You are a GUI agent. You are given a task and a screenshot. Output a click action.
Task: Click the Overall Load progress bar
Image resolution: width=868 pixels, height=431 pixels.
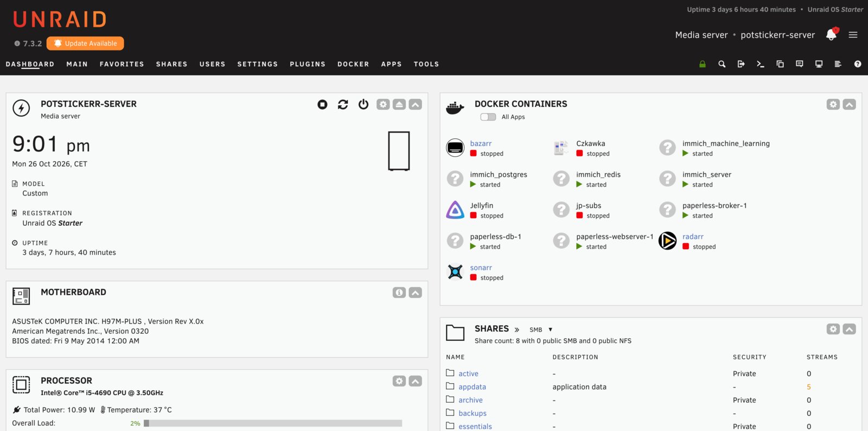[x=273, y=423]
